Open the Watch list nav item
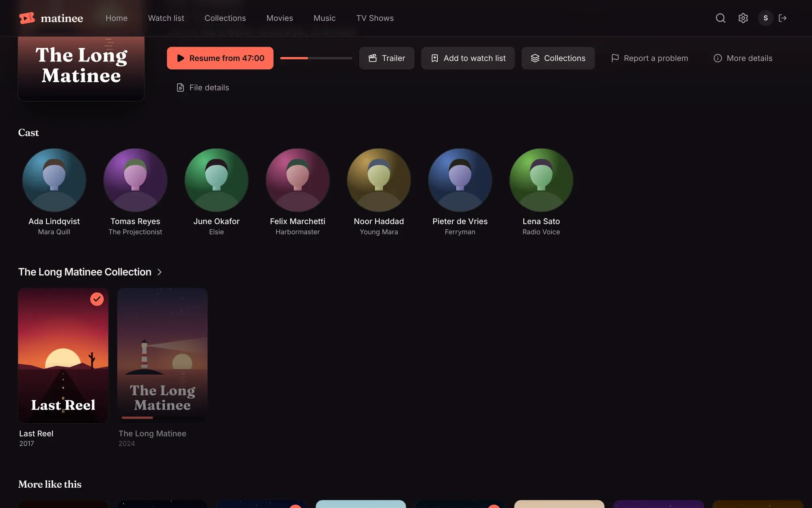The height and width of the screenshot is (508, 812). coord(166,18)
